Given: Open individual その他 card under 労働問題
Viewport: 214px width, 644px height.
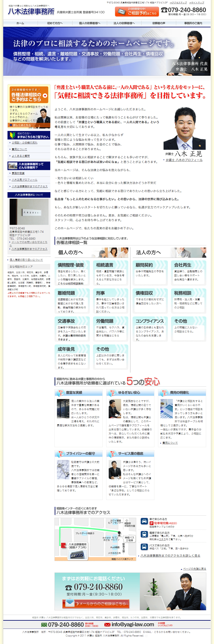Looking at the screenshot, I should [111, 357].
